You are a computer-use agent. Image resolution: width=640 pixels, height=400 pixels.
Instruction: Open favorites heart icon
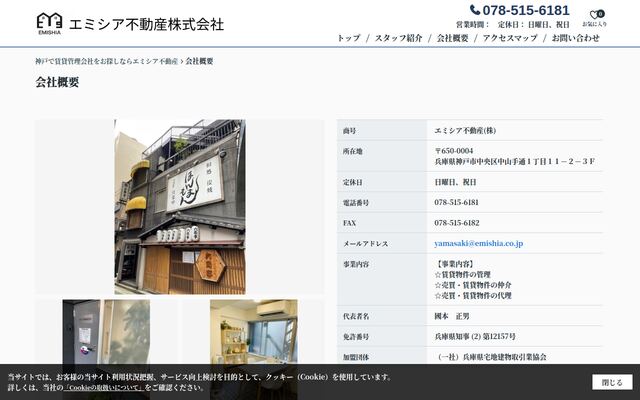point(594,15)
